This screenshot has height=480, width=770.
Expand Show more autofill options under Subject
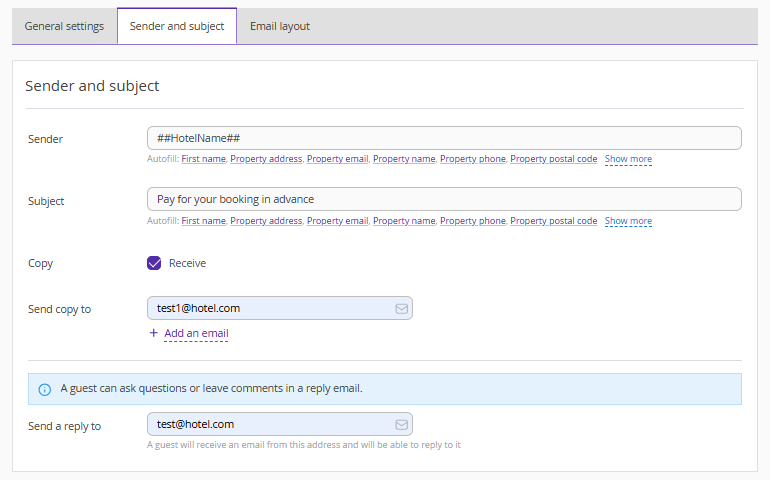[x=628, y=221]
